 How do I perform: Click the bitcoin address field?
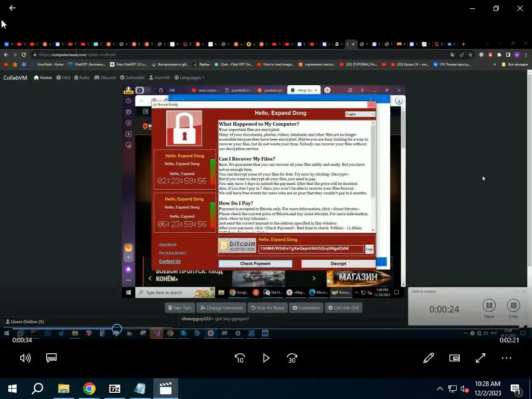tap(311, 249)
